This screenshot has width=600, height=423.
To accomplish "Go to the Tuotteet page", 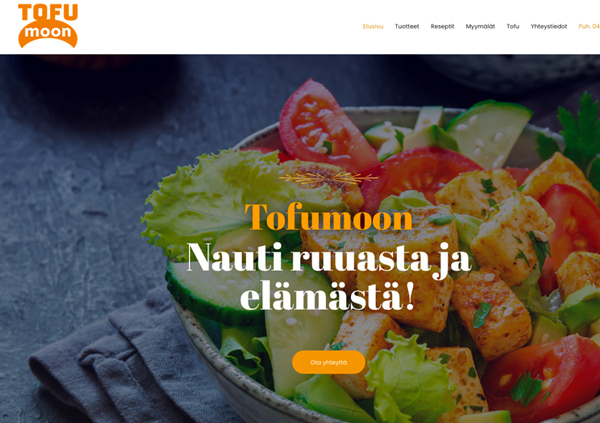I will (x=407, y=26).
